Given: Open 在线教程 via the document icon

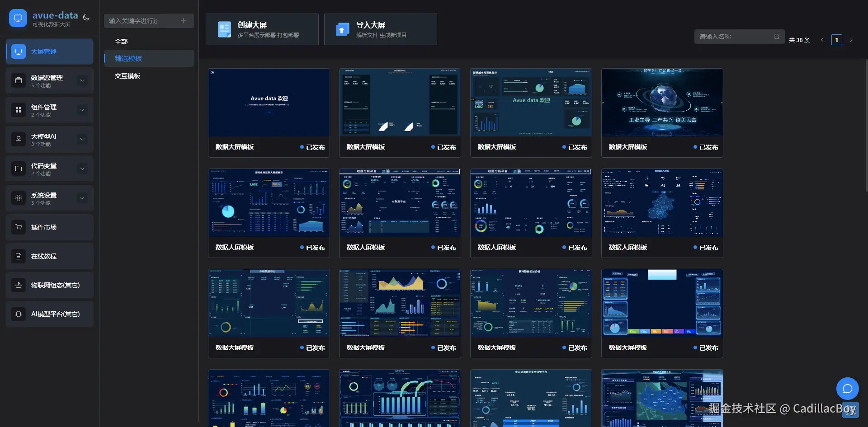Looking at the screenshot, I should [19, 256].
